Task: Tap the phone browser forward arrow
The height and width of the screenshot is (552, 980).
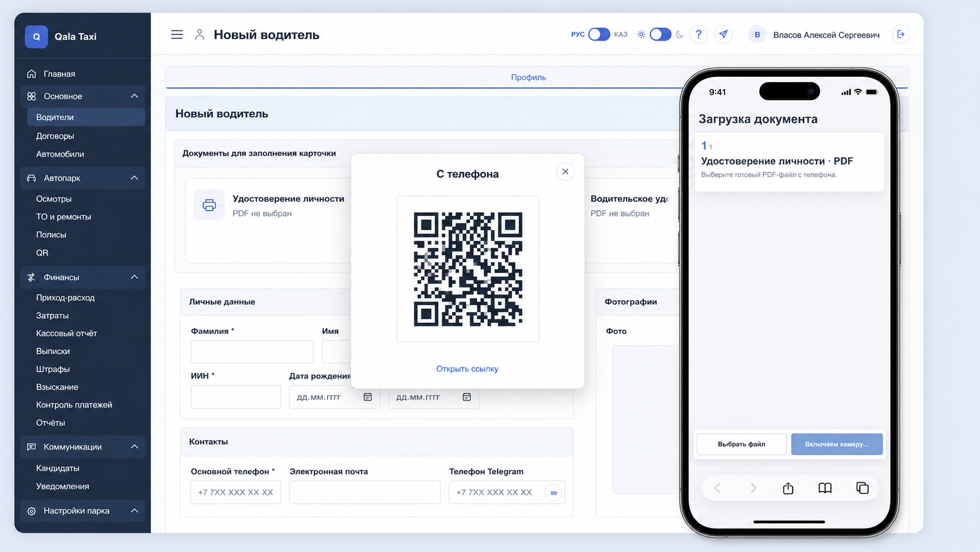Action: tap(753, 488)
